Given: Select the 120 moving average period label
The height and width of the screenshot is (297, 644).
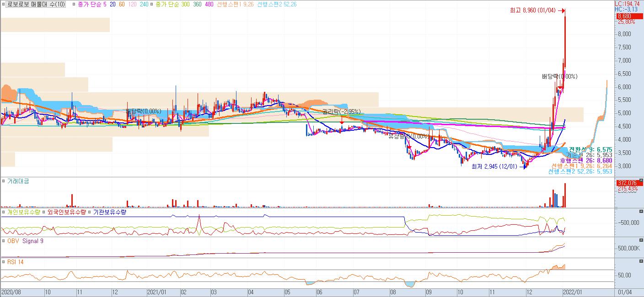Looking at the screenshot, I should coord(132,4).
